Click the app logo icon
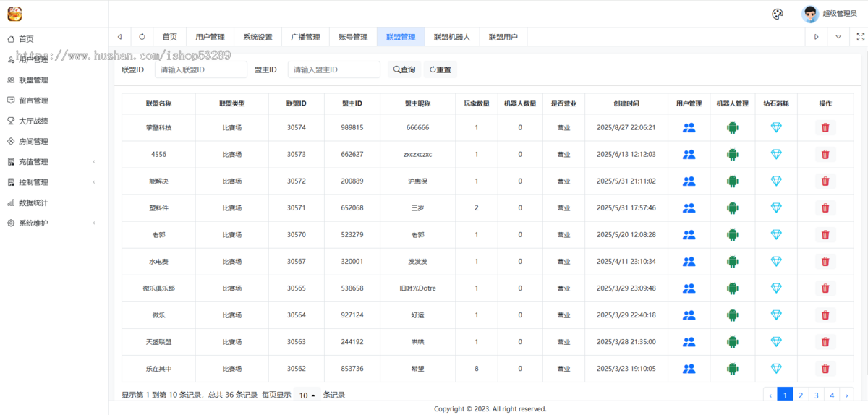The width and height of the screenshot is (868, 415). tap(14, 14)
